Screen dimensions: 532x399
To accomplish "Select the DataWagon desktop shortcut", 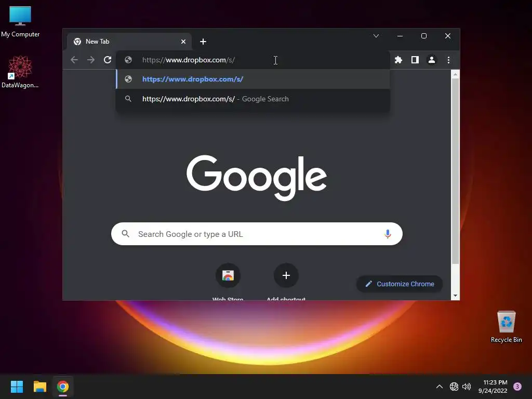I will [x=20, y=72].
